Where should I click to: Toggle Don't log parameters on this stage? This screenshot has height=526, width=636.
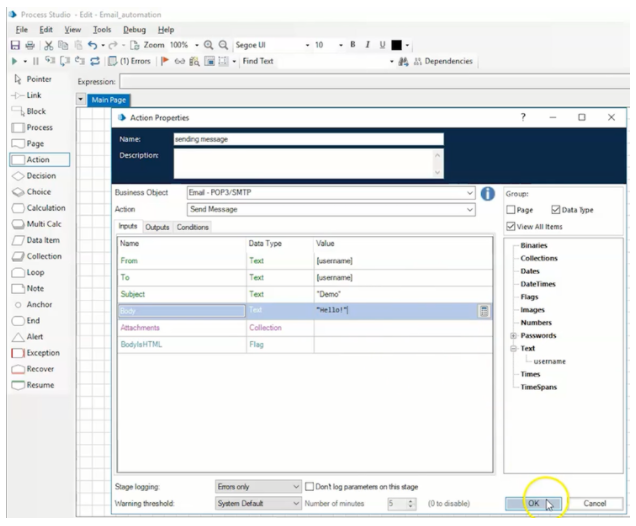click(x=309, y=486)
